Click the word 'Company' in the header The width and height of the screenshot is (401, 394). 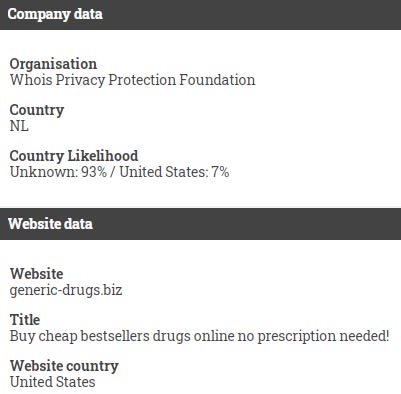[x=39, y=15]
